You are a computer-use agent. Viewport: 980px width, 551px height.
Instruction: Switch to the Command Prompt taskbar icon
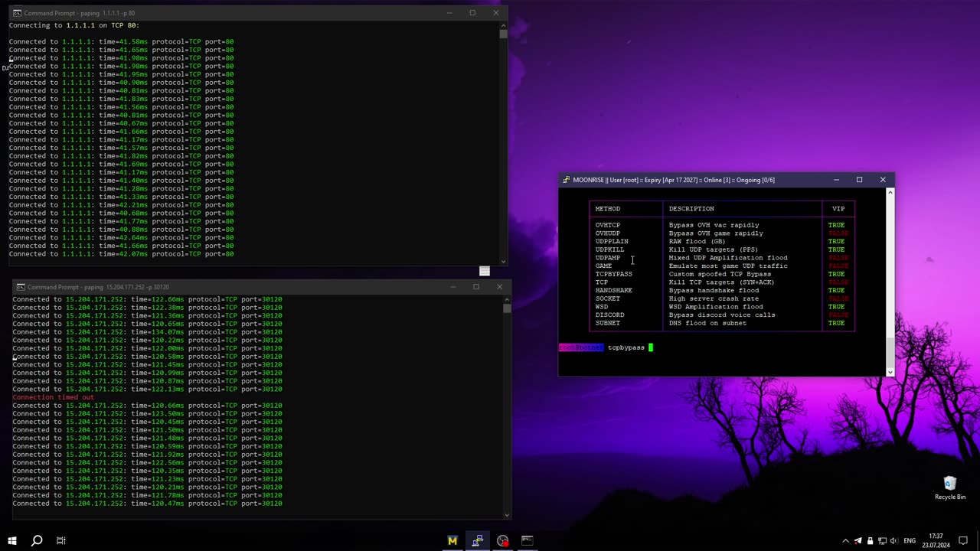[528, 540]
